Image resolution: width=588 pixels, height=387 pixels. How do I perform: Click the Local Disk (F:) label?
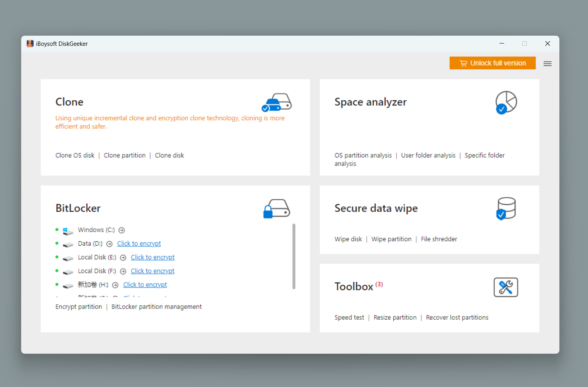pos(97,271)
